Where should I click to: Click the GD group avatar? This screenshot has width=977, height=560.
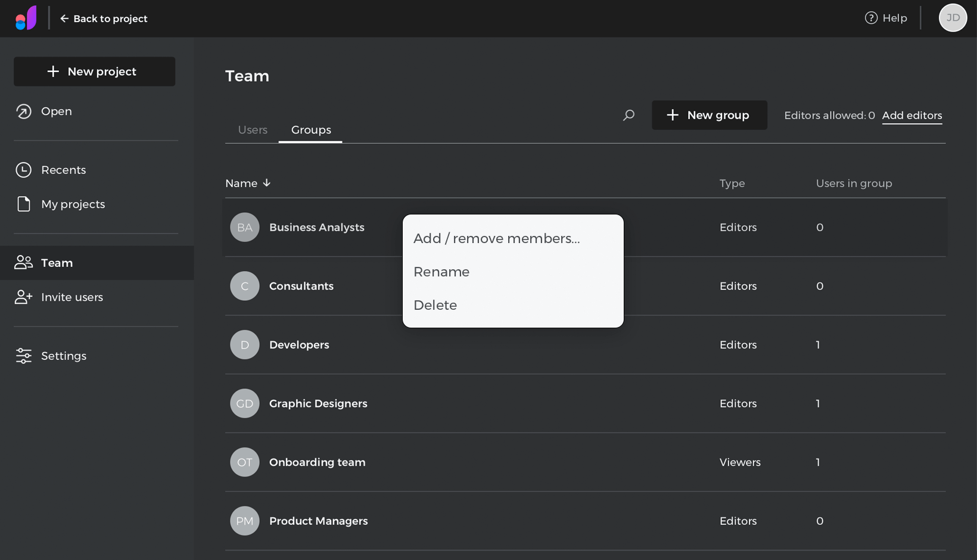tap(245, 403)
